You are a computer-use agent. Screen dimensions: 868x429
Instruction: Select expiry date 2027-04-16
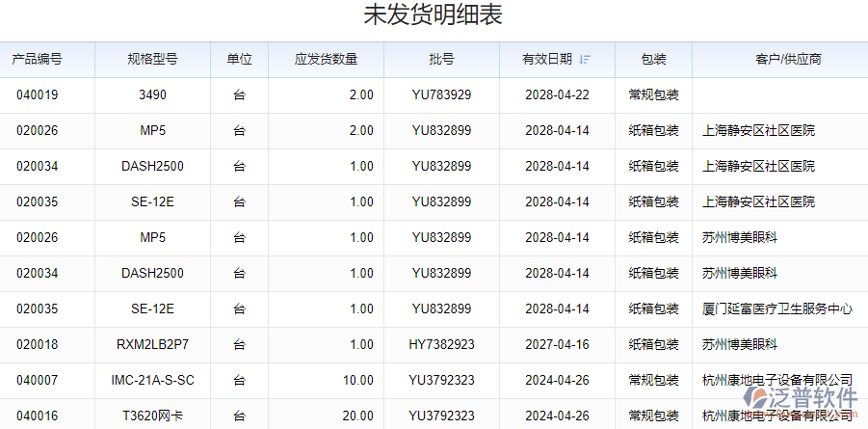[558, 345]
